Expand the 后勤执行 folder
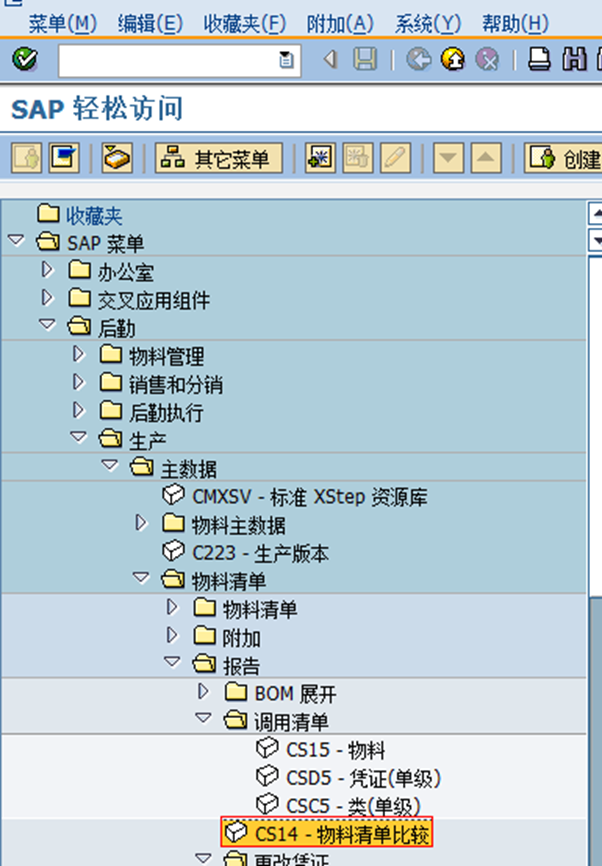This screenshot has width=602, height=866. (x=79, y=410)
